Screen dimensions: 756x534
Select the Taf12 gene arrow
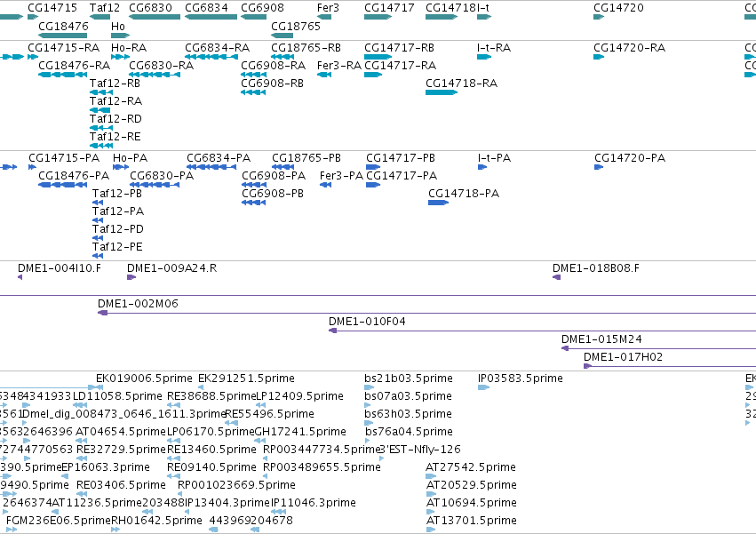click(x=99, y=17)
